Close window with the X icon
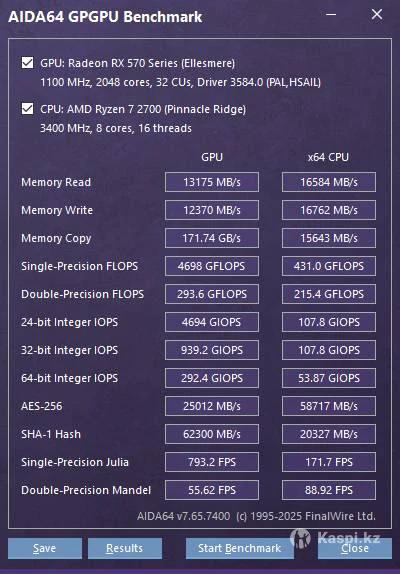 377,15
